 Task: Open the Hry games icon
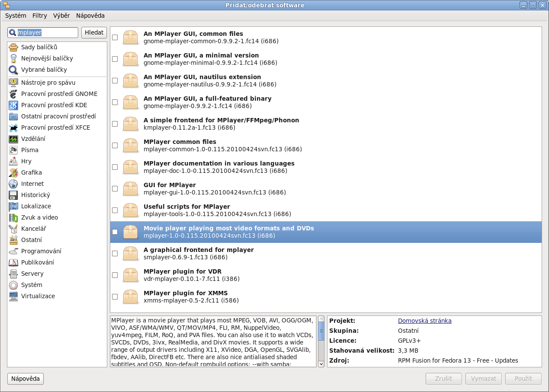coord(13,161)
